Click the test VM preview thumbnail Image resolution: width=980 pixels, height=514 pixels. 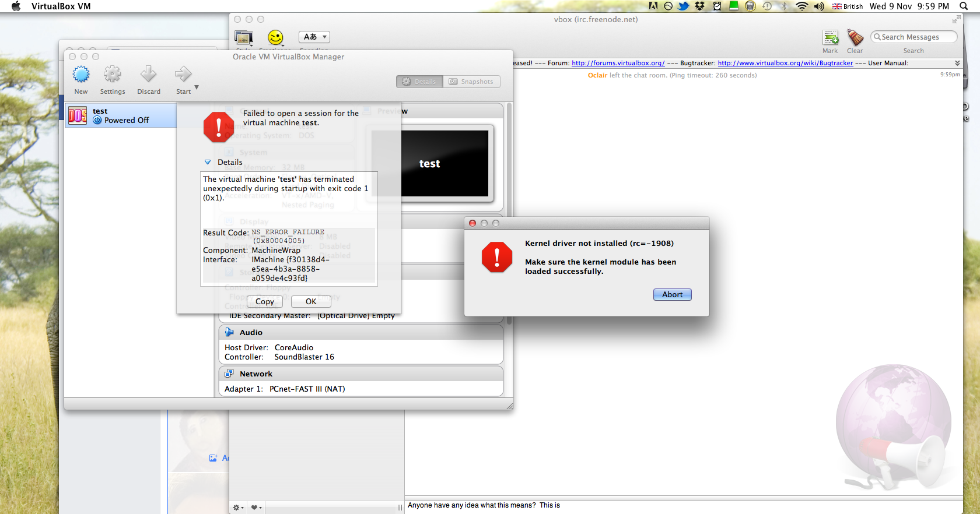[429, 164]
